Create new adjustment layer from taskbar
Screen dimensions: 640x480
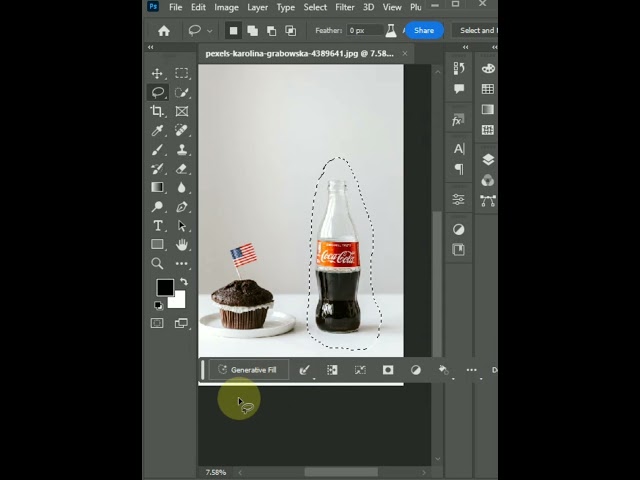[x=416, y=370]
